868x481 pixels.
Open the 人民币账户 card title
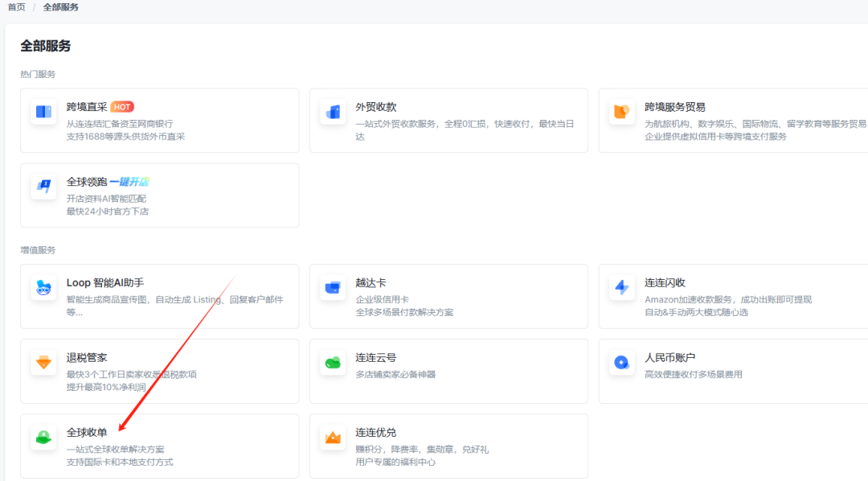[670, 358]
